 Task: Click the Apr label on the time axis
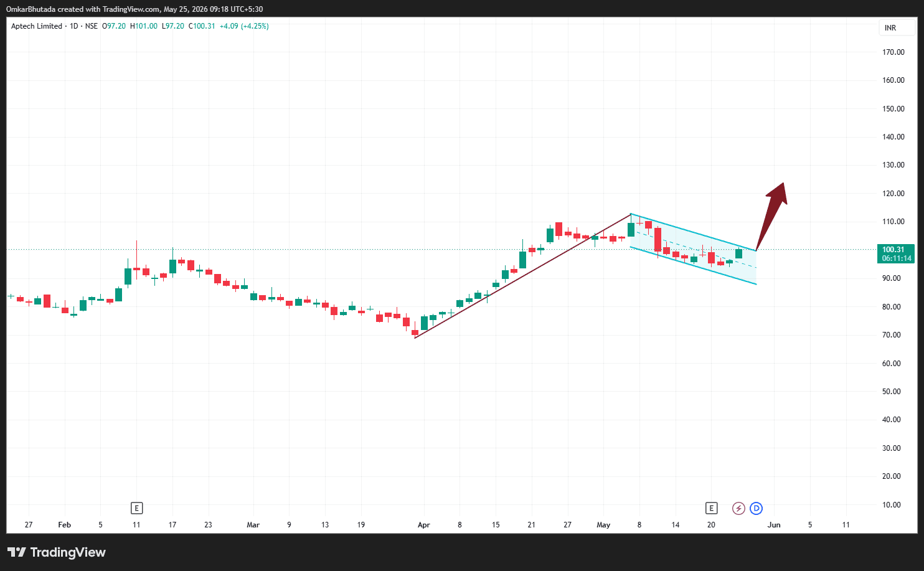click(424, 525)
